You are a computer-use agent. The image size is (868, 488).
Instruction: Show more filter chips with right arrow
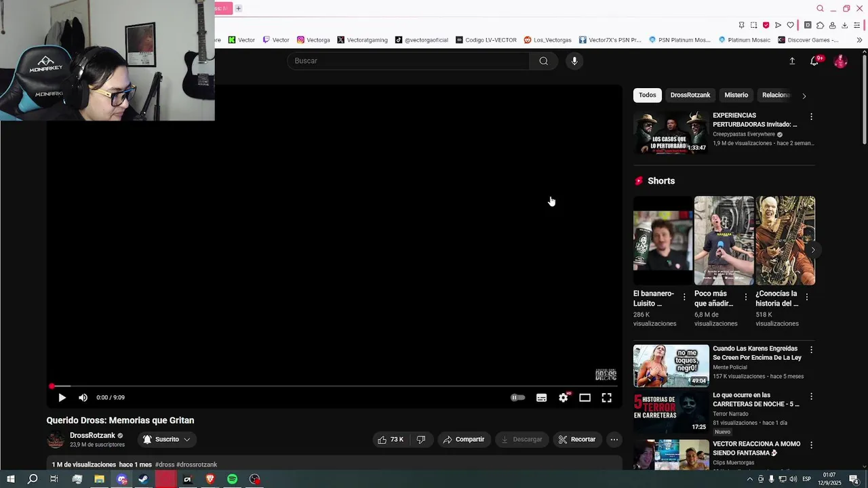(804, 96)
